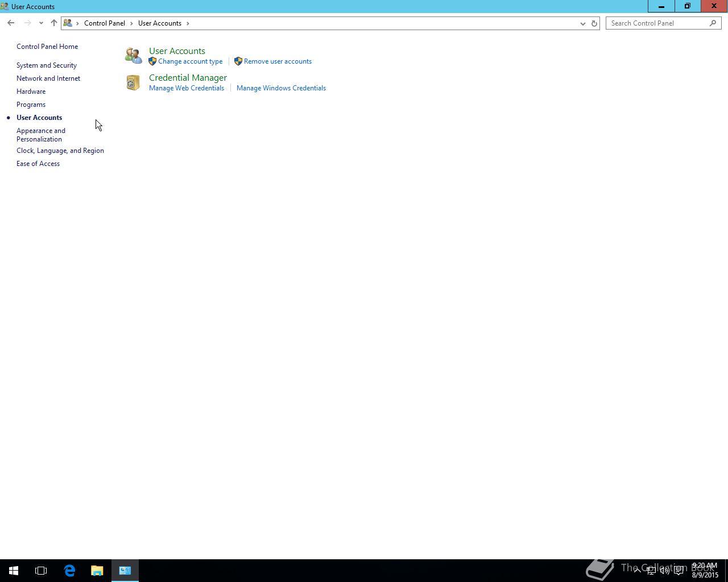Open the Hardware category
This screenshot has height=582, width=728.
tap(31, 92)
